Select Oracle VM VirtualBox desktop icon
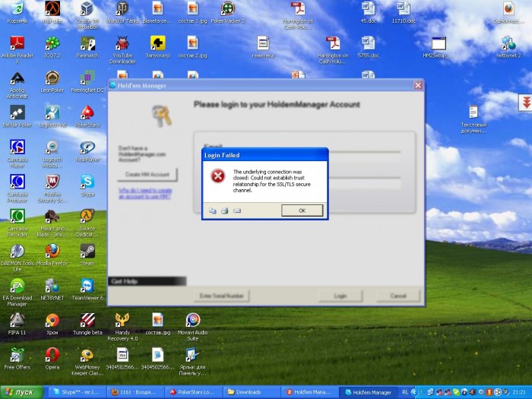 tap(87, 15)
